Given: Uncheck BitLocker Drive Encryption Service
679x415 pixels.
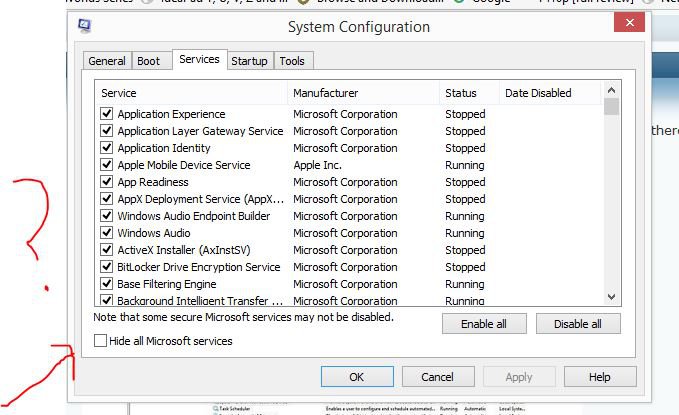Looking at the screenshot, I should click(107, 266).
